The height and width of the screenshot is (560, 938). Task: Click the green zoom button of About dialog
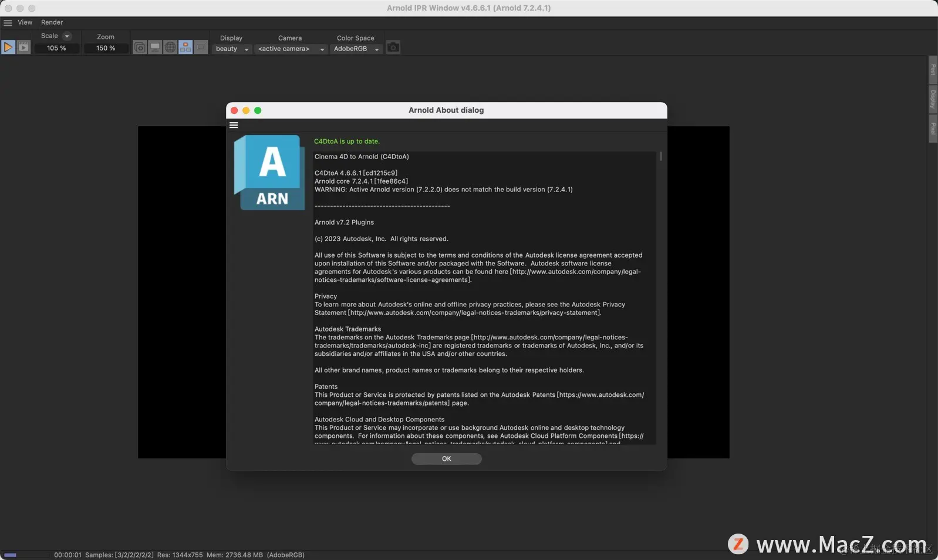[258, 110]
